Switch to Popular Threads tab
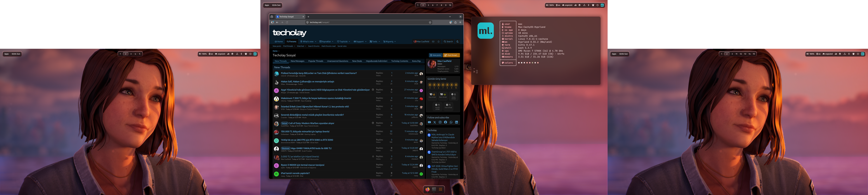This screenshot has width=868, height=195. [x=316, y=61]
